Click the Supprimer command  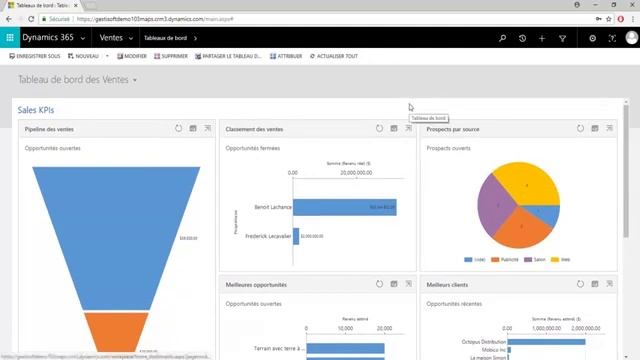click(x=171, y=56)
